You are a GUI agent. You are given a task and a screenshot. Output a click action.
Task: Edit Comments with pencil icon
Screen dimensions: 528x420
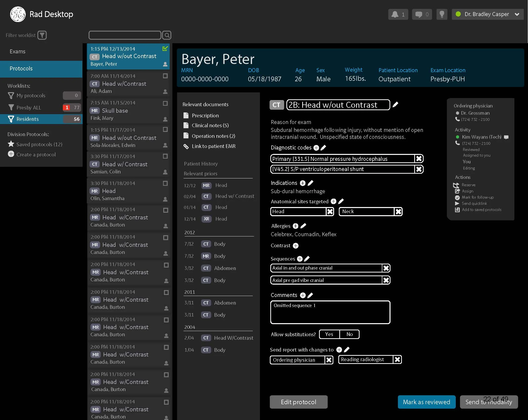pyautogui.click(x=310, y=295)
